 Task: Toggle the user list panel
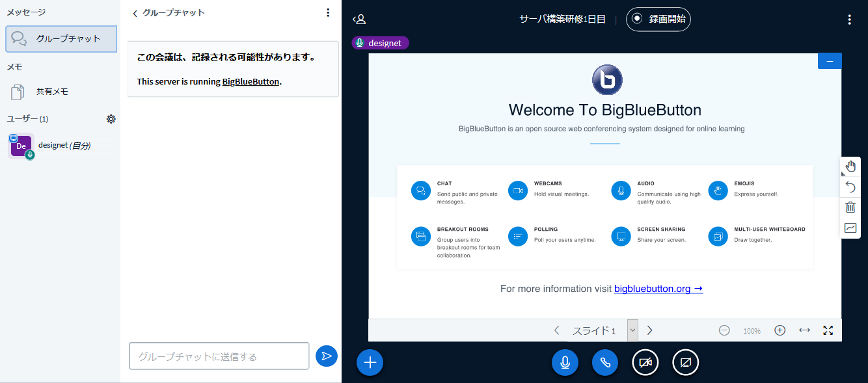(359, 20)
